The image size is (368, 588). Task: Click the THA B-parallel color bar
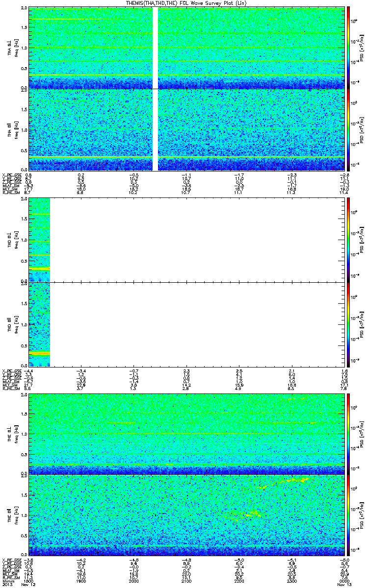(x=348, y=130)
